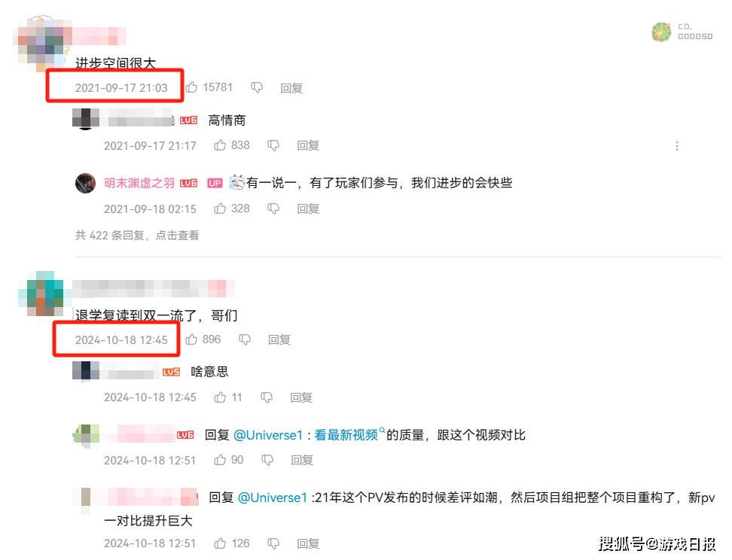
Task: Dislike the 高情商 reply
Action: coord(273,145)
